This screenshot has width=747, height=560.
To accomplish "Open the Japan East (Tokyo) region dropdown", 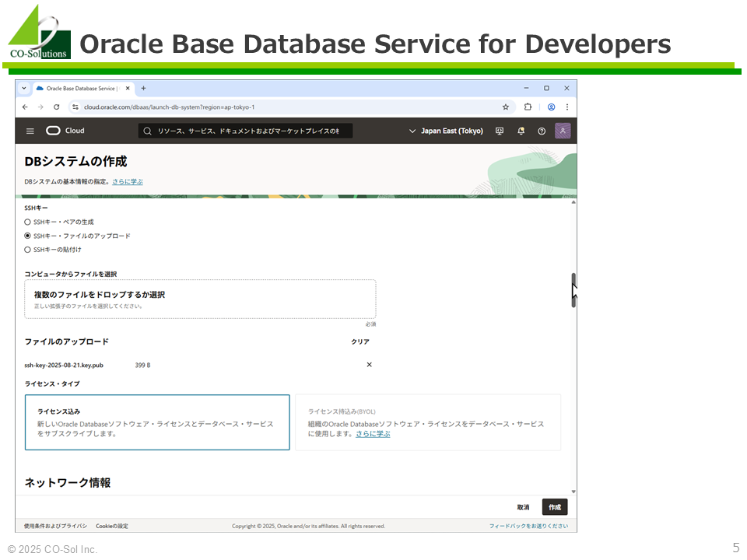I will click(446, 131).
